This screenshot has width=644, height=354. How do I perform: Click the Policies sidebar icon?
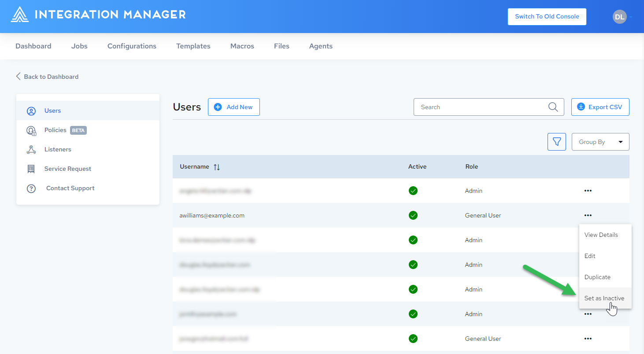coord(31,130)
